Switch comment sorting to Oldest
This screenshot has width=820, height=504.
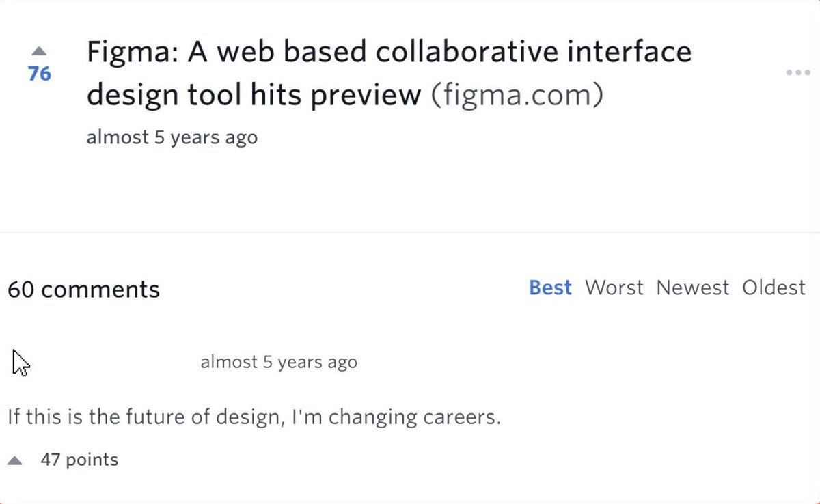(x=774, y=288)
